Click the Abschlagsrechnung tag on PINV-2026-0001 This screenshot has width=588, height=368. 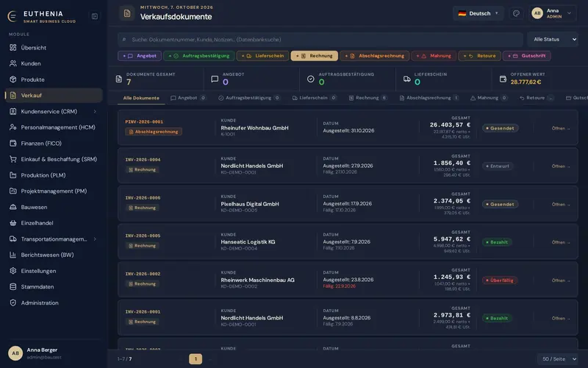click(154, 132)
